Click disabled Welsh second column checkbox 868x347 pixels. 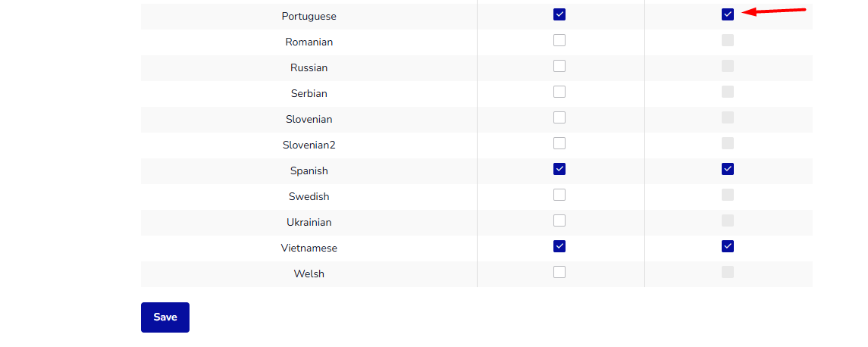pyautogui.click(x=728, y=272)
